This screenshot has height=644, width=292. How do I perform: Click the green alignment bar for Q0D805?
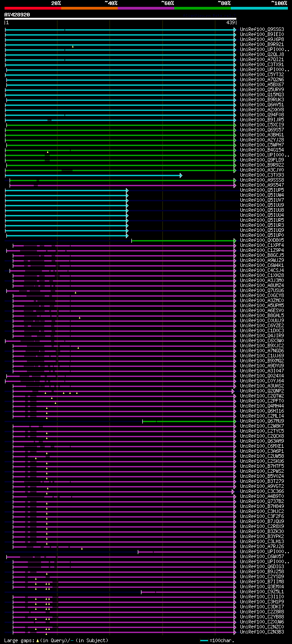coord(184,241)
